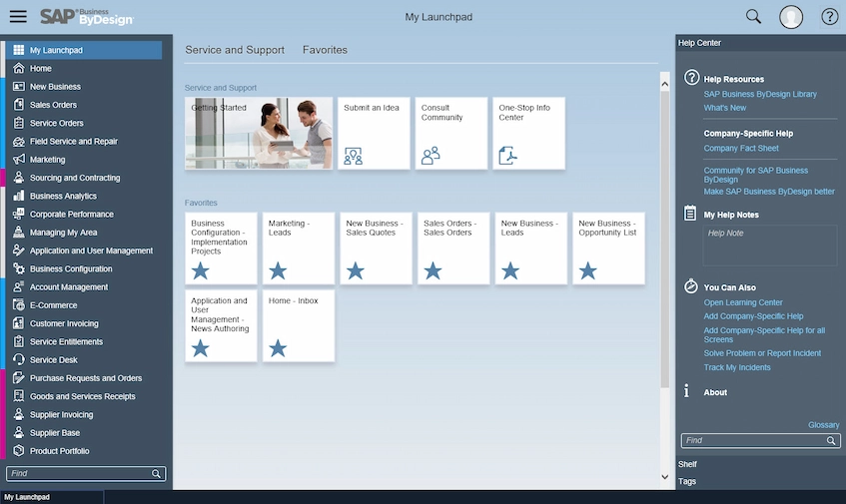Open the hamburger navigation menu
The width and height of the screenshot is (846, 504).
(18, 16)
